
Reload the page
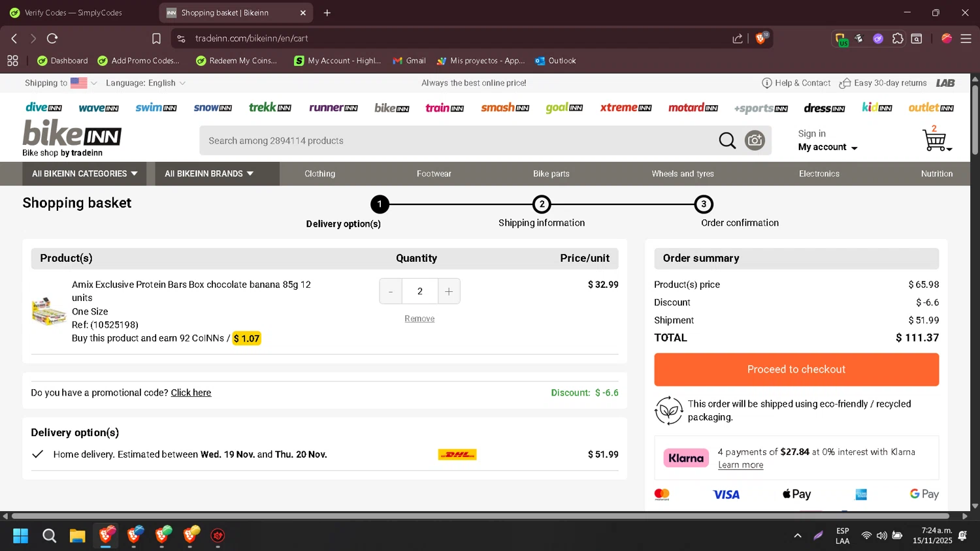52,39
